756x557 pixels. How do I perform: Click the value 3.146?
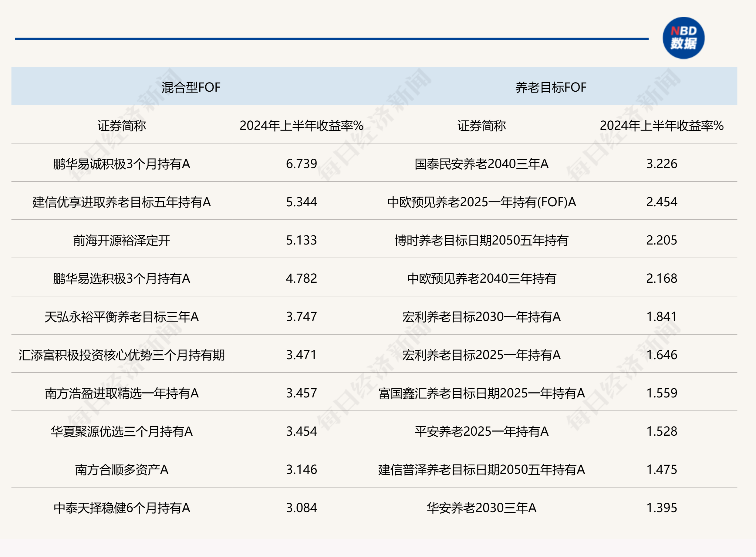tap(302, 469)
